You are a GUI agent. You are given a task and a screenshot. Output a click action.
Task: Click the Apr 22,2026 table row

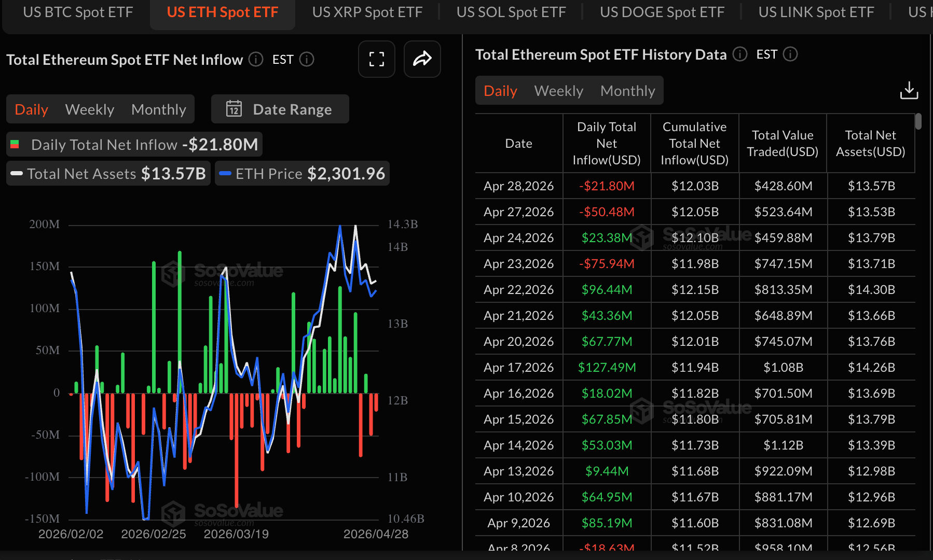coord(694,289)
